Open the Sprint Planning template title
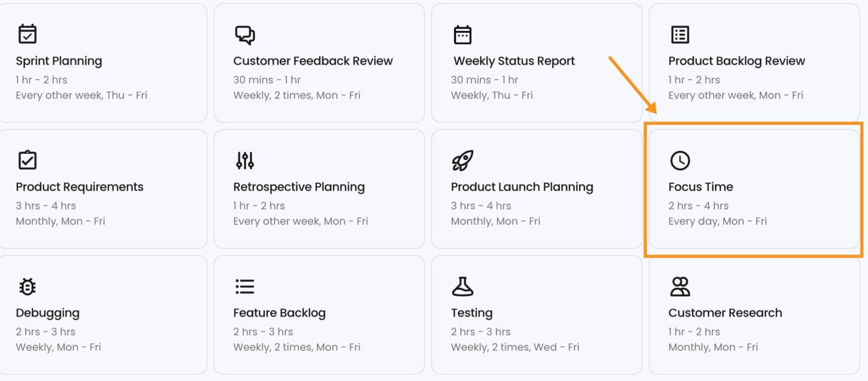The image size is (868, 381). (59, 61)
